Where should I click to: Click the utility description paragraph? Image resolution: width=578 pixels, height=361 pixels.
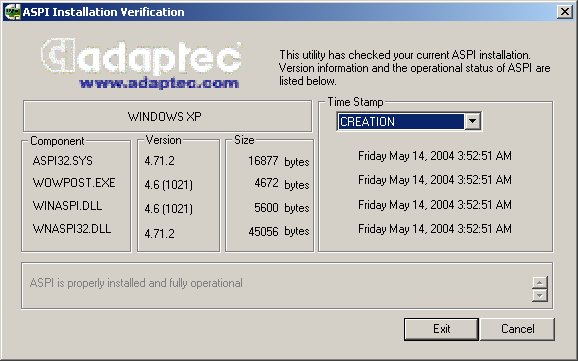coord(415,68)
